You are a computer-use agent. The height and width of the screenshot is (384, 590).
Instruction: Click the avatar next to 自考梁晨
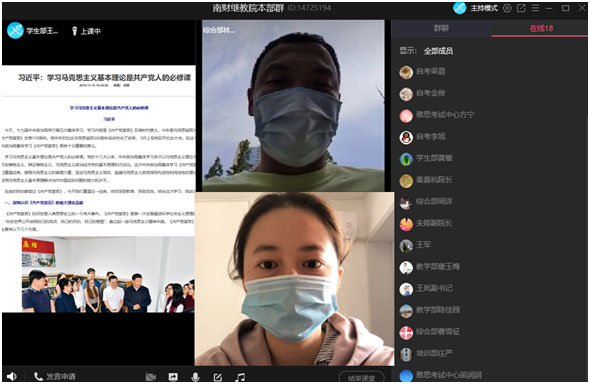406,72
